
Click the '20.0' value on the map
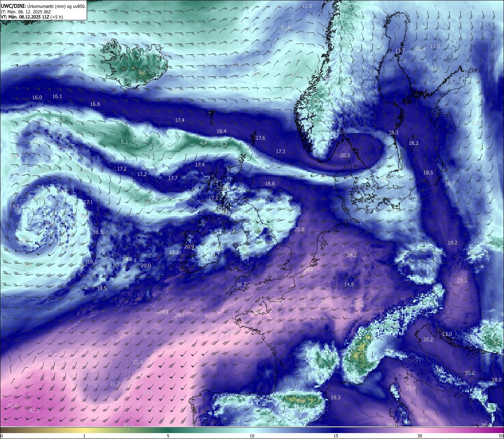point(146,266)
